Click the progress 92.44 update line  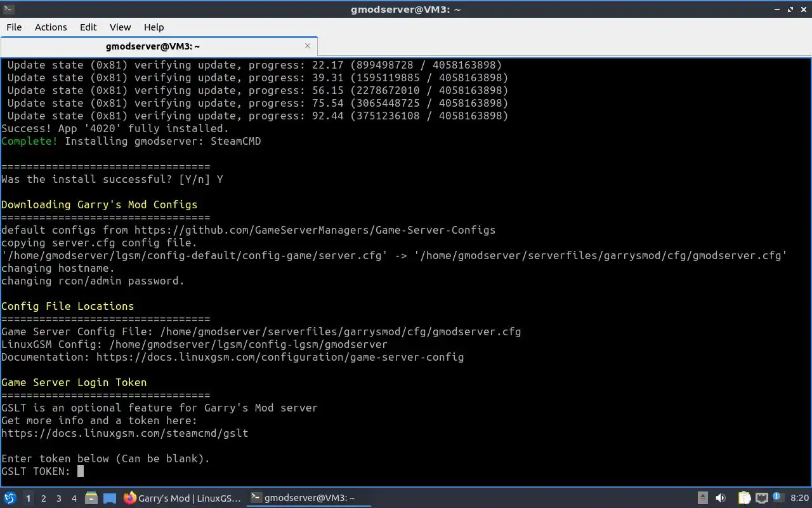[x=258, y=116]
